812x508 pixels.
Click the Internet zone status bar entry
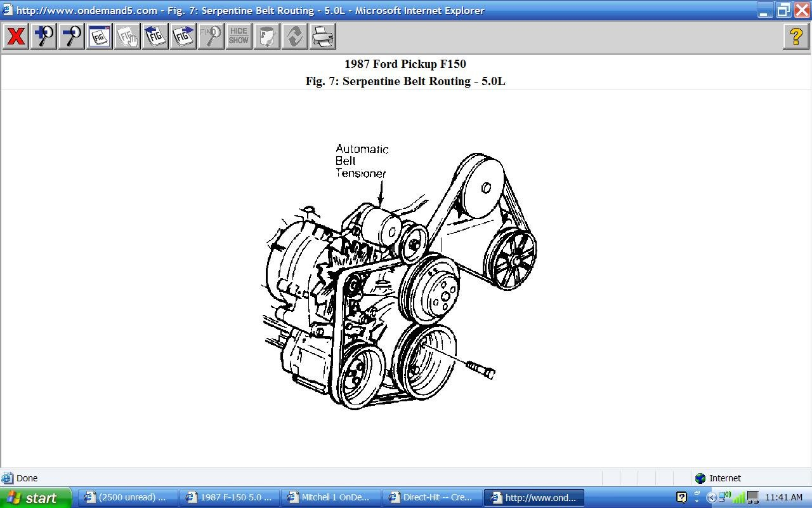pyautogui.click(x=718, y=478)
